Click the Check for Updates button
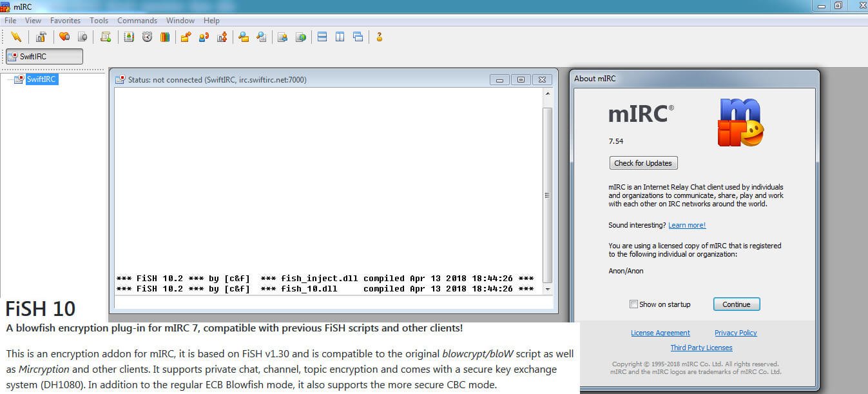 pos(643,163)
